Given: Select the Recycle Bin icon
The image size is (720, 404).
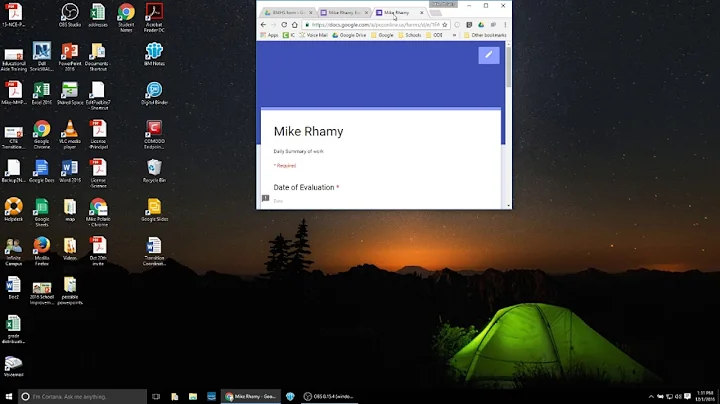Looking at the screenshot, I should point(154,171).
